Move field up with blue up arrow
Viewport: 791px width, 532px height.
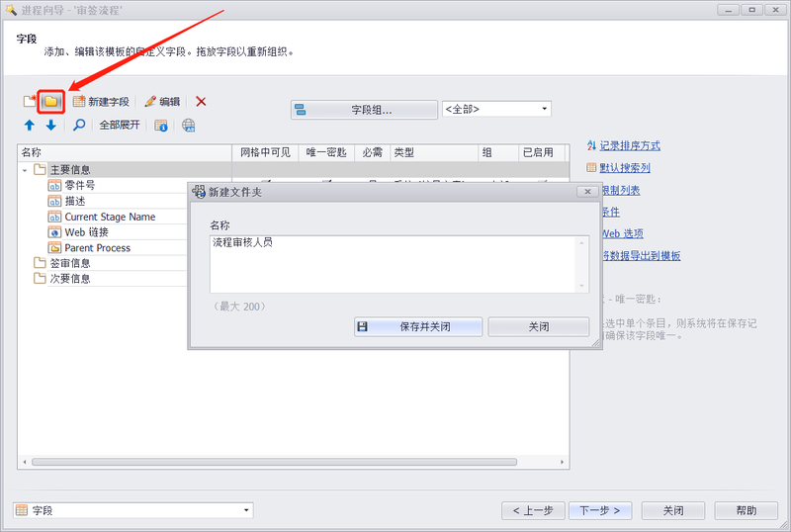[30, 126]
